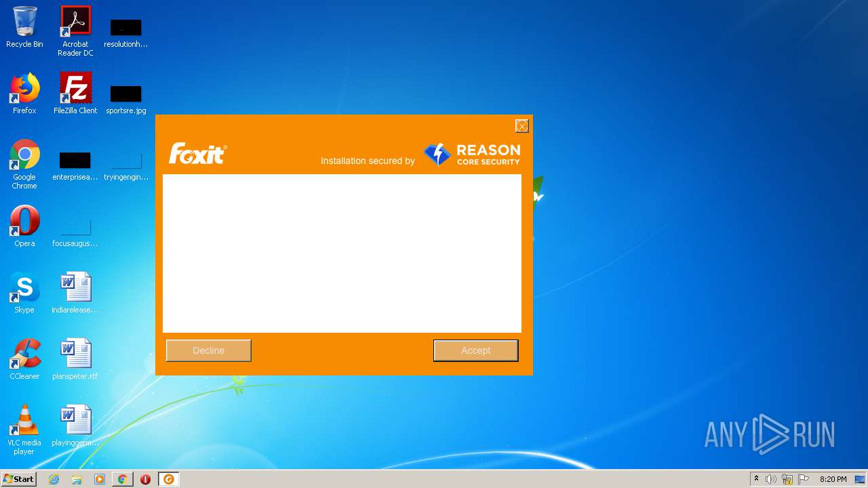
Task: Select the Opera desktop shortcut
Action: [x=24, y=226]
